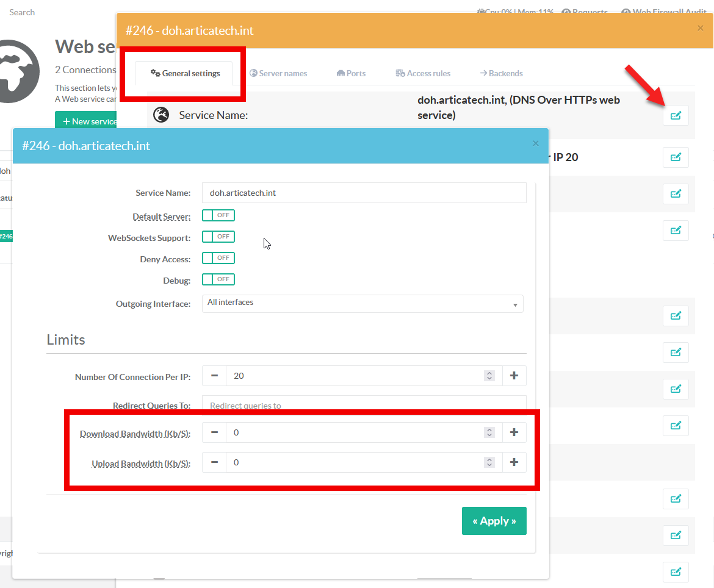Screen dimensions: 714x588
Task: Increase Download Bandwidth with plus icon
Action: [514, 432]
